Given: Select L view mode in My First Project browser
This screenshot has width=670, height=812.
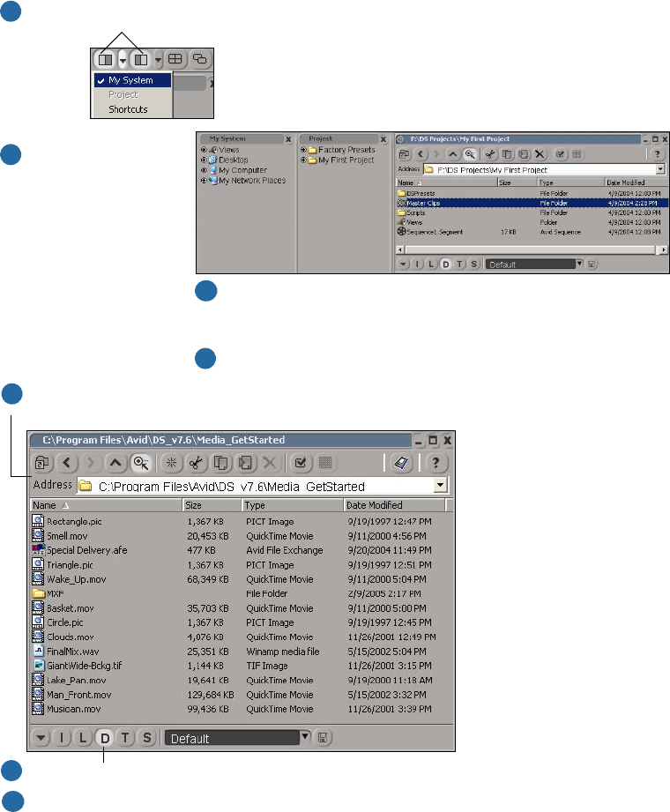Looking at the screenshot, I should [x=431, y=264].
